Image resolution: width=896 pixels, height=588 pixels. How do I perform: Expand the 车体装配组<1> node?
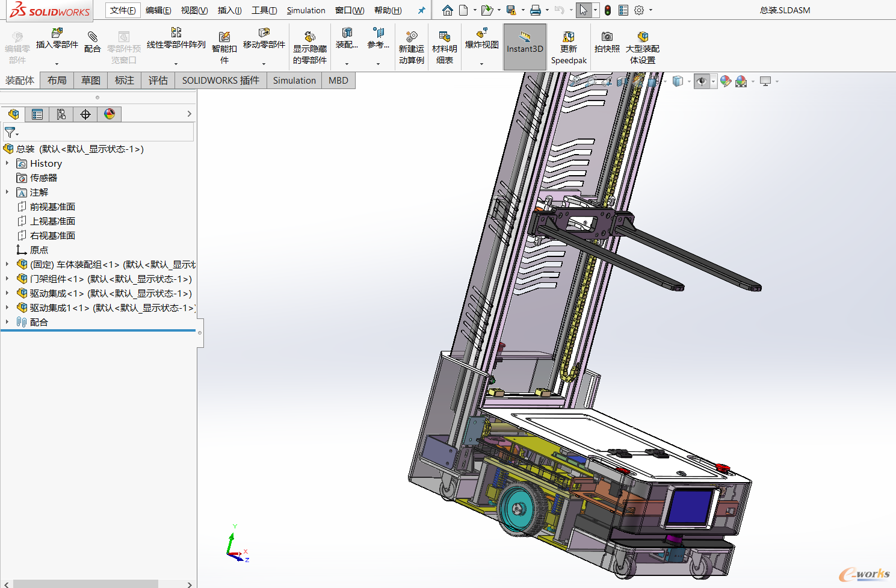pyautogui.click(x=7, y=264)
